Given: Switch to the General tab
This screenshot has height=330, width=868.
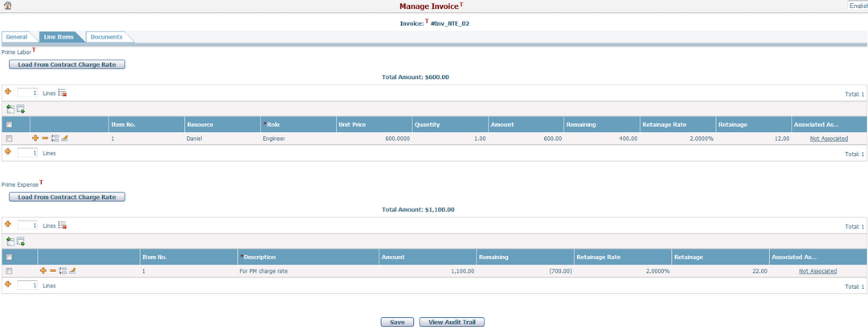Looking at the screenshot, I should (17, 37).
